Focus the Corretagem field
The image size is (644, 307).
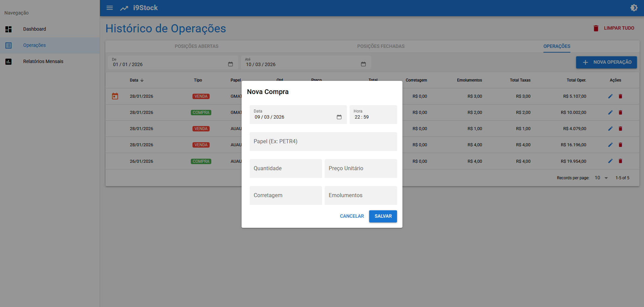click(286, 195)
